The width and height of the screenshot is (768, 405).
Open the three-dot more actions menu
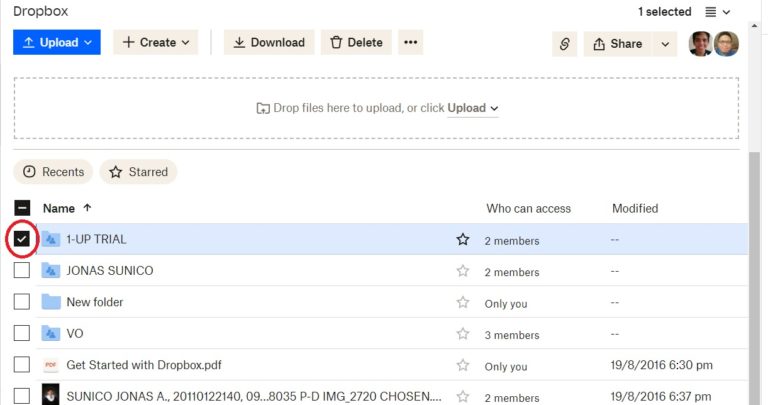(410, 43)
